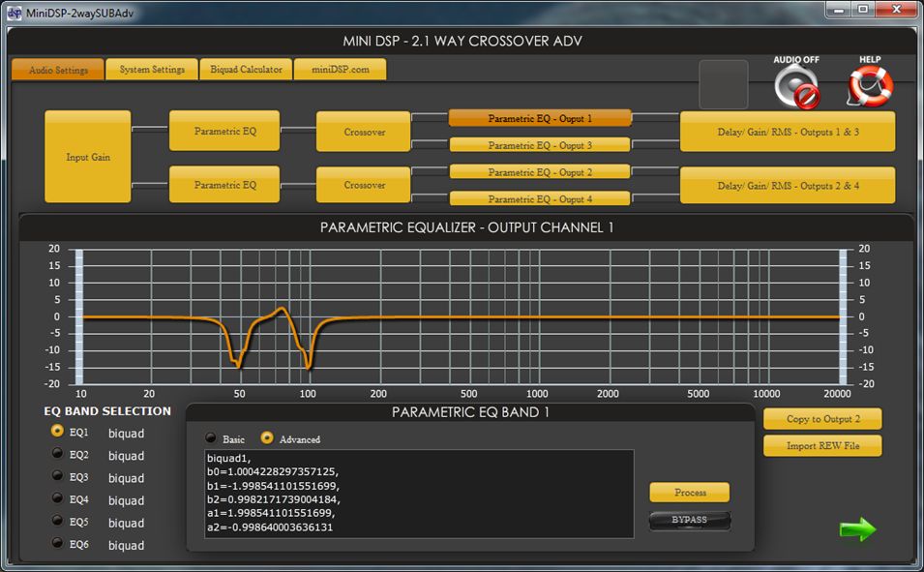Viewport: 924px width, 572px height.
Task: Click Copy to Output 2
Action: 822,419
